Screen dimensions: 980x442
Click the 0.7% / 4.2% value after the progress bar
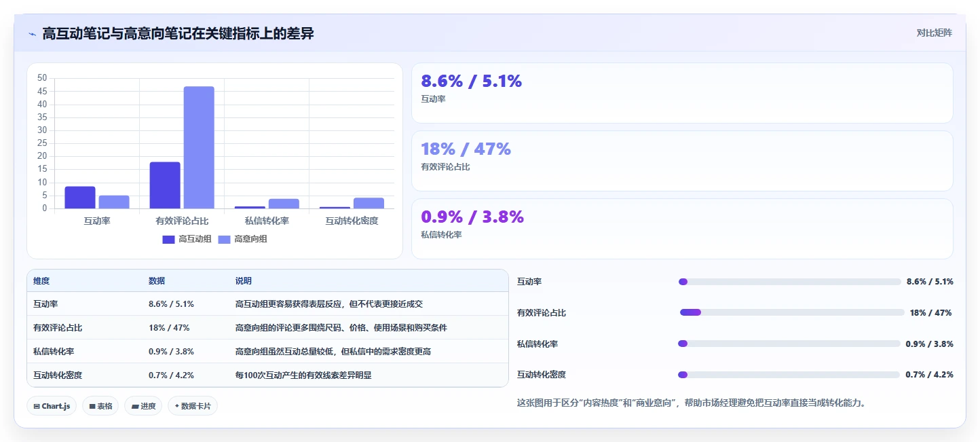(x=929, y=375)
